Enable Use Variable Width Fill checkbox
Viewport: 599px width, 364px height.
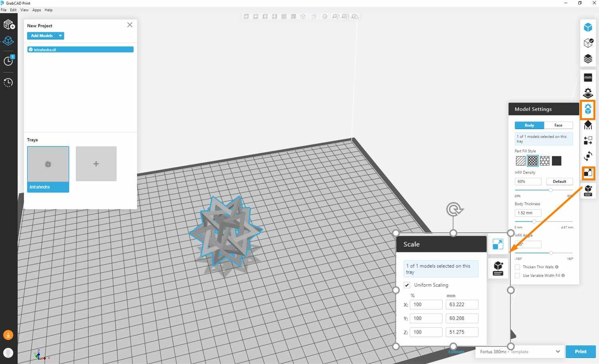518,275
